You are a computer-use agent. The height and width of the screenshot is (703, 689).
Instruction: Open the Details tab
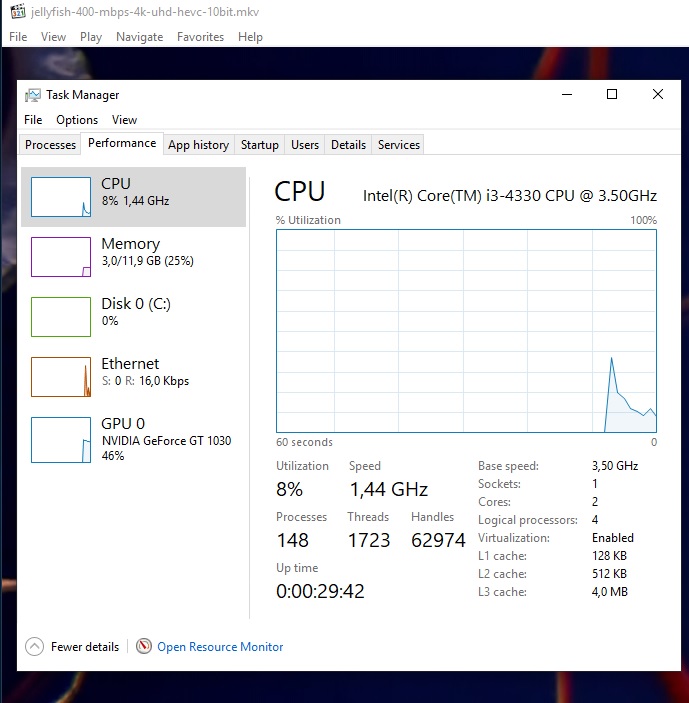(348, 145)
